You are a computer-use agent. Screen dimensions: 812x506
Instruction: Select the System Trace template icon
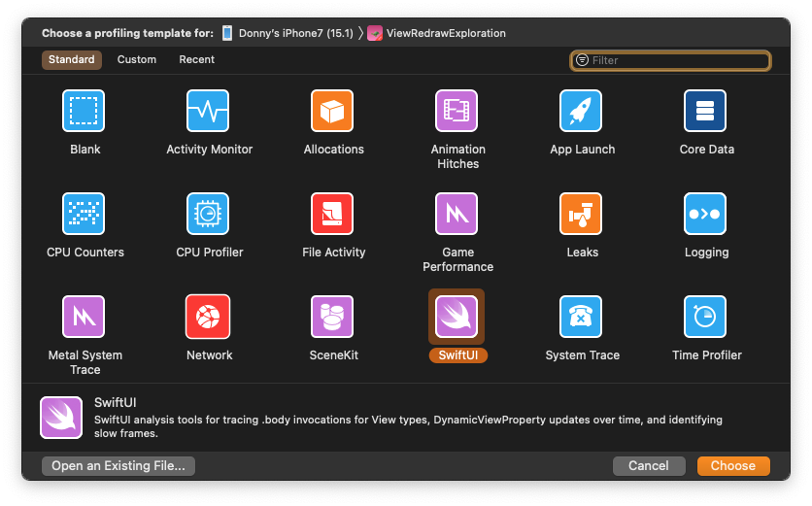pos(581,317)
